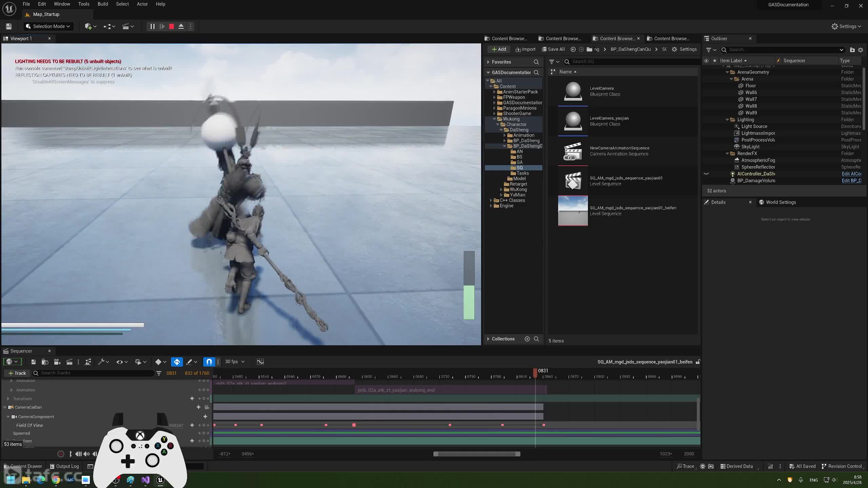
Task: Open the Selection Mode dropdown
Action: 48,26
